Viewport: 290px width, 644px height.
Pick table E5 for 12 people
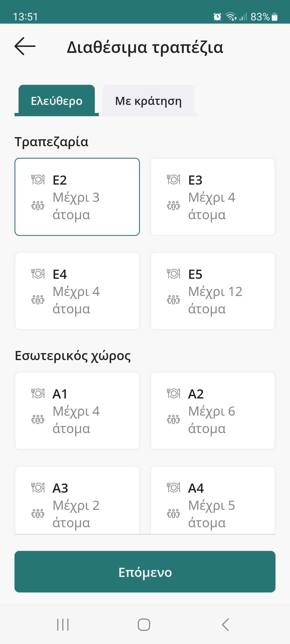pos(213,291)
